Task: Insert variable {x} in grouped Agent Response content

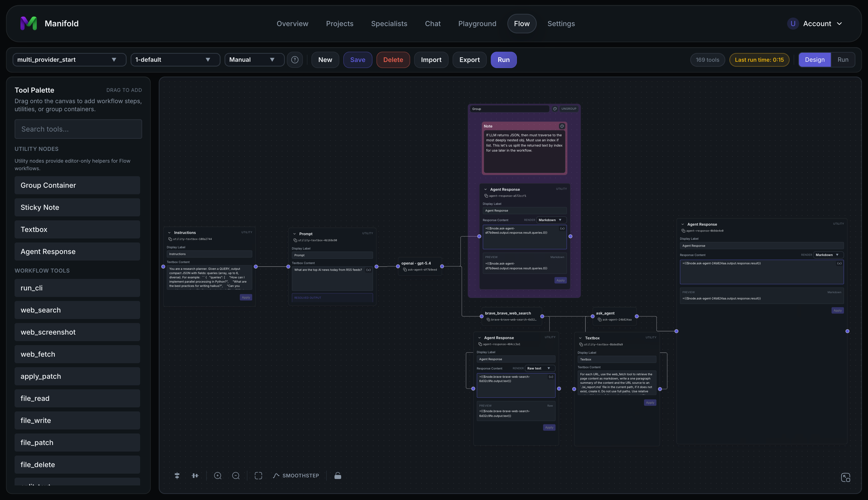Action: (x=562, y=228)
